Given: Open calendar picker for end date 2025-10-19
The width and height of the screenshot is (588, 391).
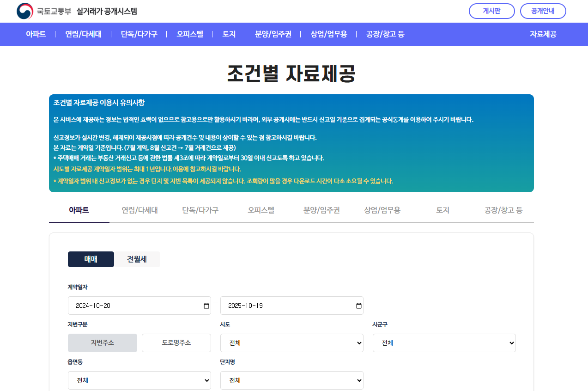Looking at the screenshot, I should 358,305.
